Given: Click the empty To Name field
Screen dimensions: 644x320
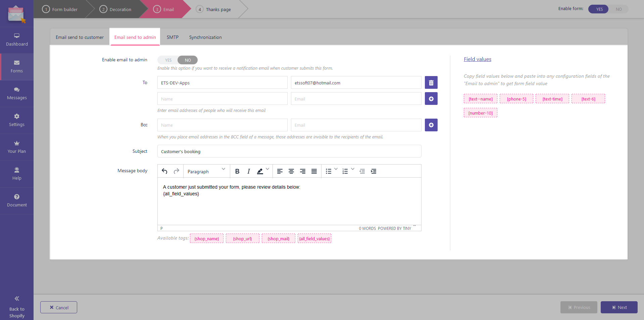Looking at the screenshot, I should coord(222,99).
